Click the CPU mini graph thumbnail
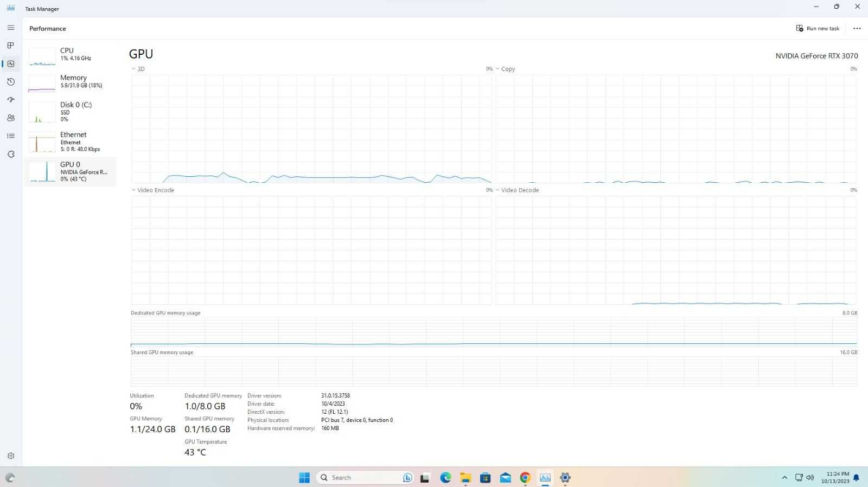The height and width of the screenshot is (487, 868). (x=42, y=56)
